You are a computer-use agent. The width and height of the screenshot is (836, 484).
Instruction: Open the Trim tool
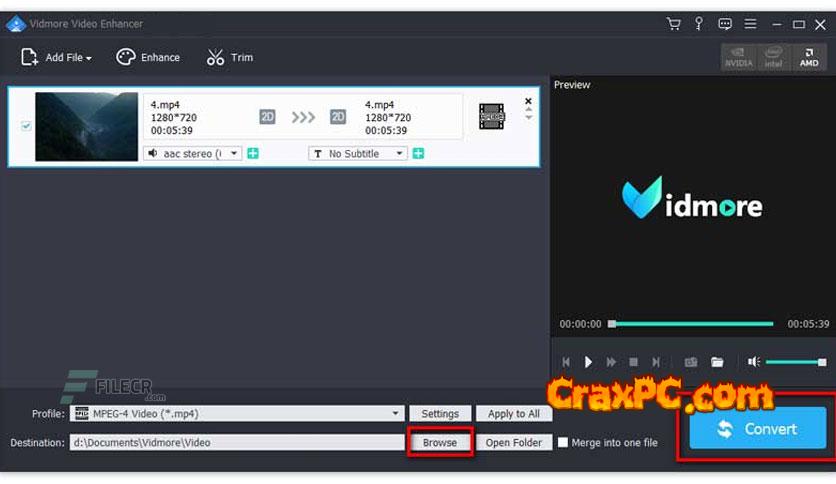230,57
